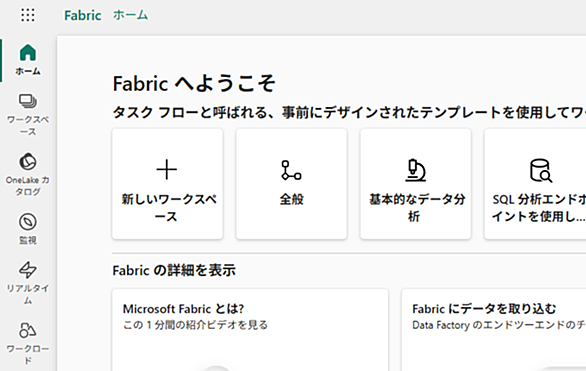The height and width of the screenshot is (371, 586).
Task: Click the タスク フローと呼ばれる subtitle text
Action: point(349,112)
